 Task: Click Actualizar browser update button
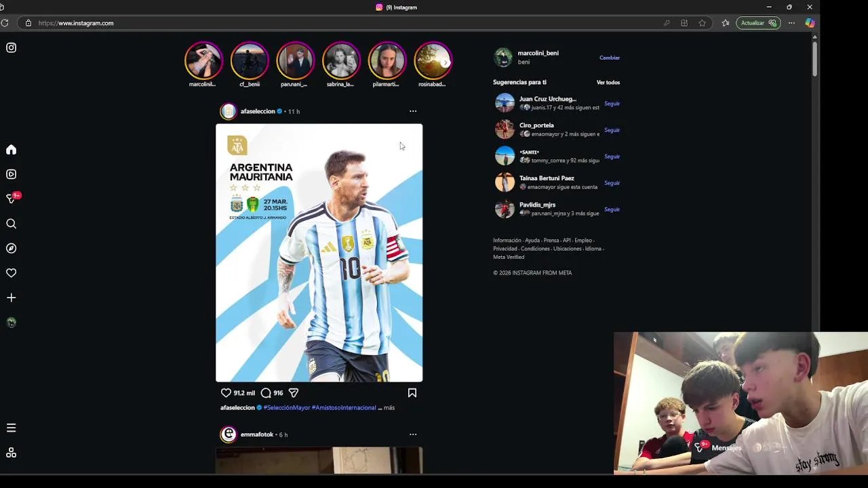click(757, 23)
